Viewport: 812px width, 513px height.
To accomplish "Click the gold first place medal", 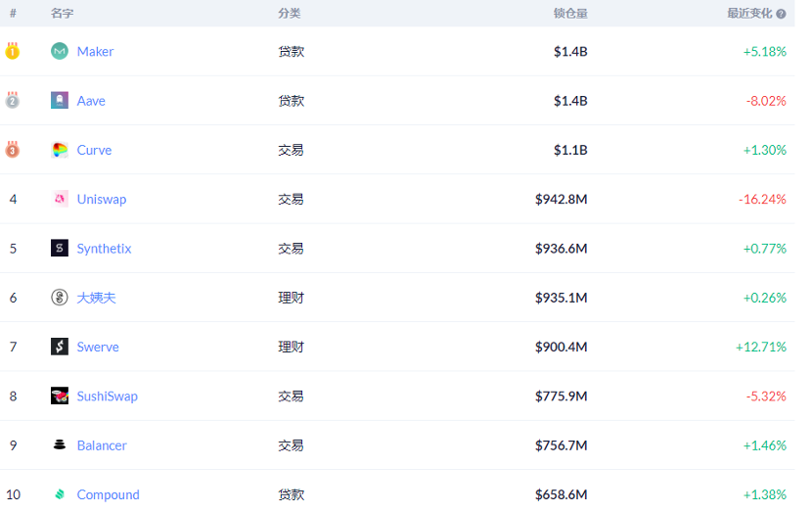I will 13,51.
